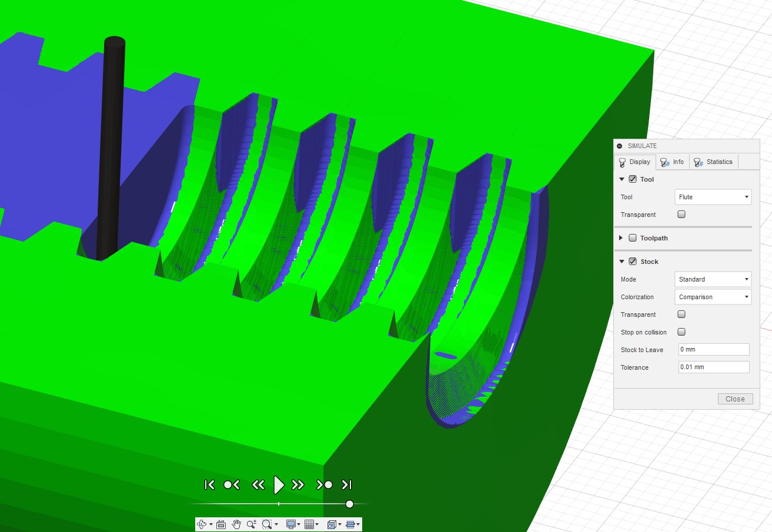Open the Orbit tool options arrow
Screen dimensions: 772x532
[x=210, y=524]
